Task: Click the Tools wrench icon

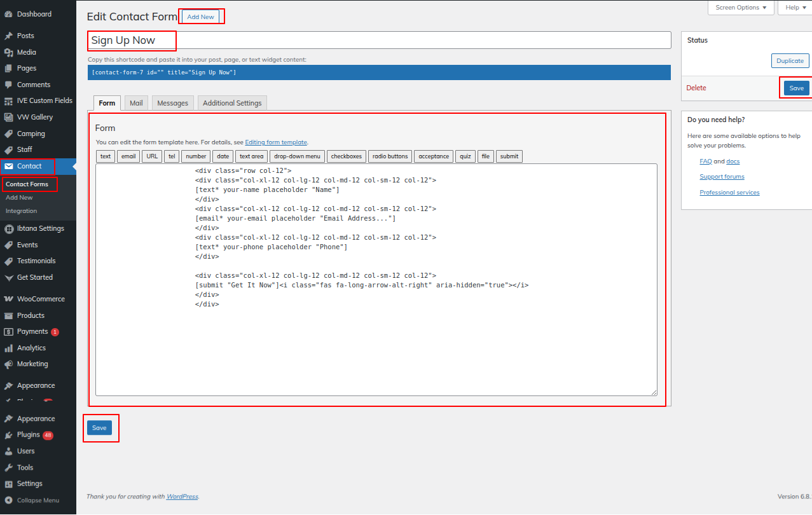Action: [x=8, y=467]
